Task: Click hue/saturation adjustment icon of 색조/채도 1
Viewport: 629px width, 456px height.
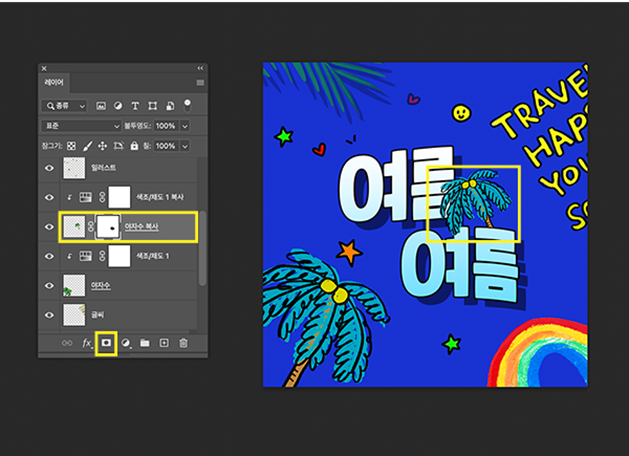Action: coord(85,256)
